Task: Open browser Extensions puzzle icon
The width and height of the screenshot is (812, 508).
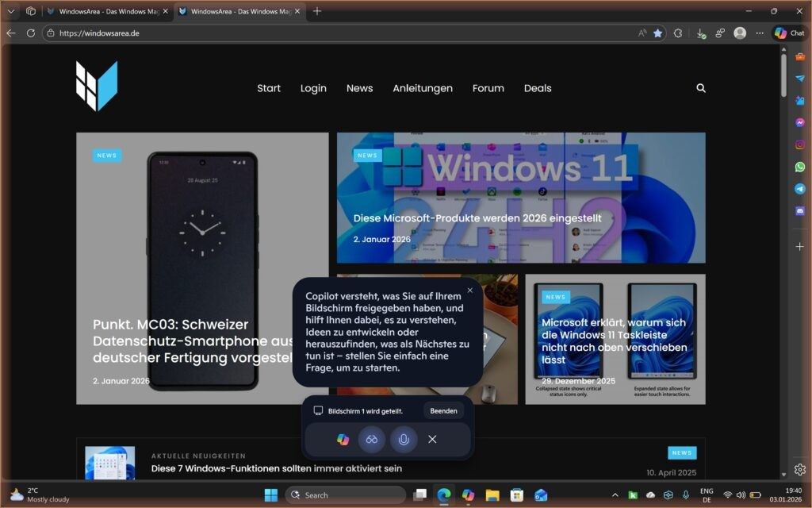Action: (678, 33)
